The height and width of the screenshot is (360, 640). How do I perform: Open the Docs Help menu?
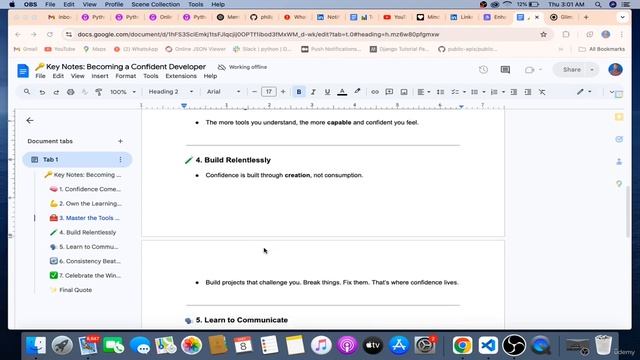point(210,76)
